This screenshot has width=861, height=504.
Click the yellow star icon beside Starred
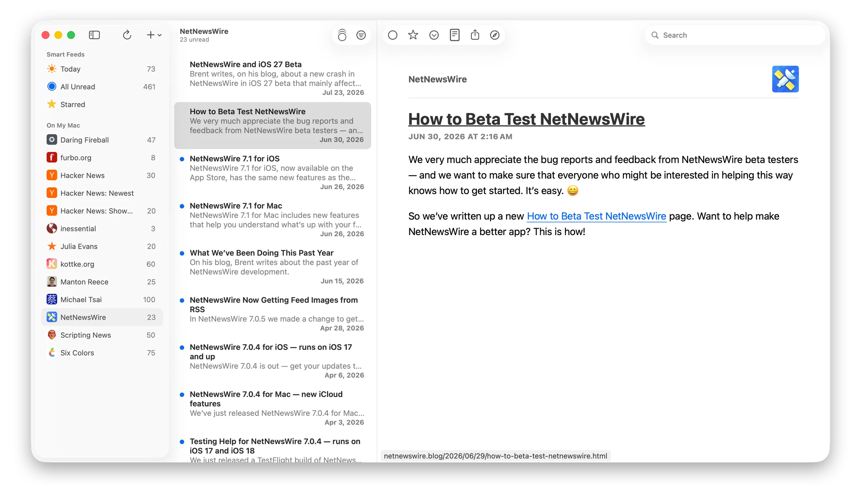[x=52, y=104]
